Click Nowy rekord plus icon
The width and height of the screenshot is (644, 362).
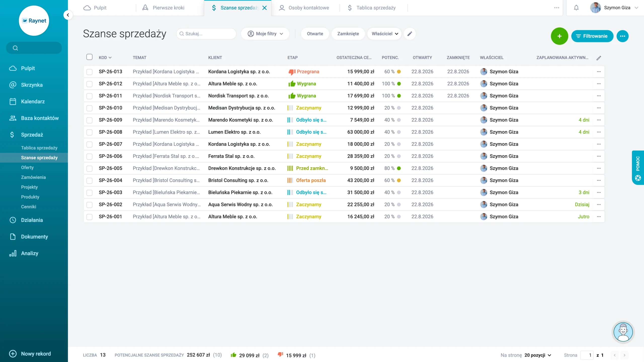[13, 354]
